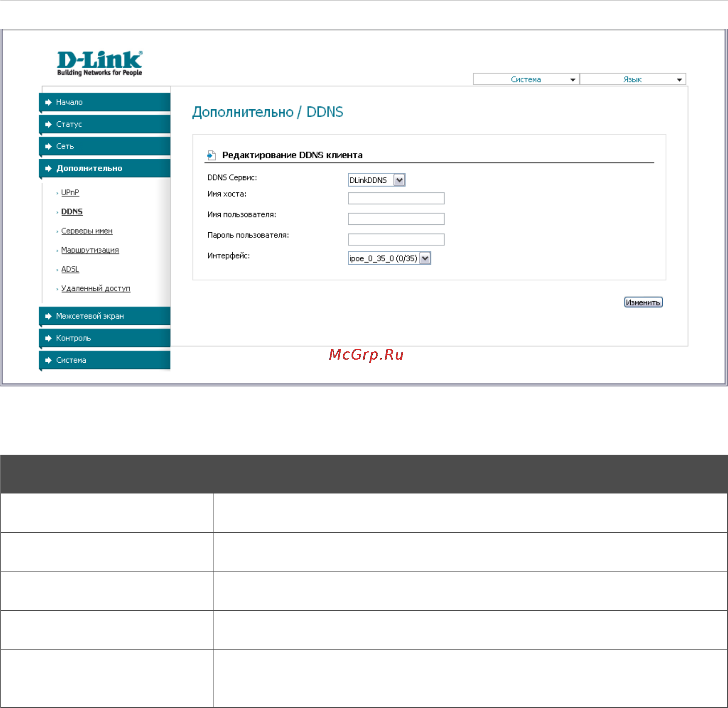The width and height of the screenshot is (728, 708).
Task: Focus the Имя хоста input field
Action: [x=396, y=198]
